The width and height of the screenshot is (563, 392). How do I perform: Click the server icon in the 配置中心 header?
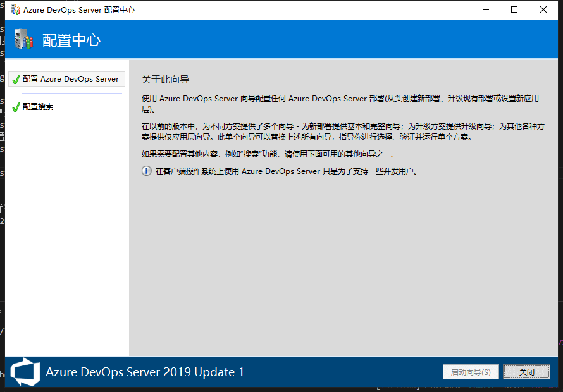tap(23, 39)
